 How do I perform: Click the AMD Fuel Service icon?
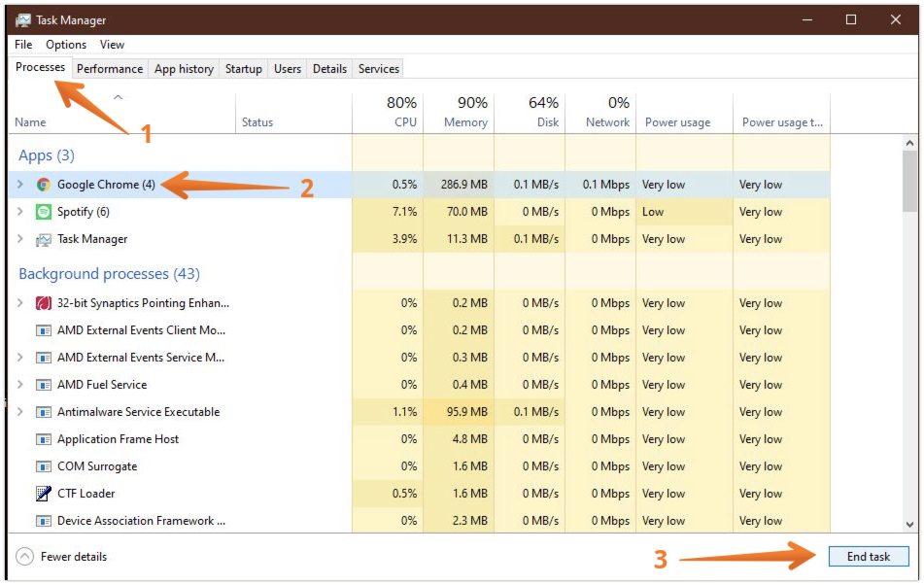[44, 384]
